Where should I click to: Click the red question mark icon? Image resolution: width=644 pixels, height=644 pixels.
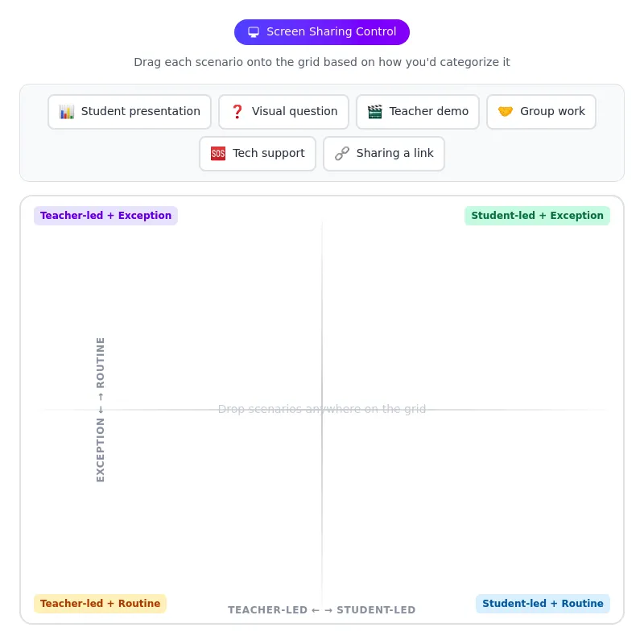click(237, 112)
